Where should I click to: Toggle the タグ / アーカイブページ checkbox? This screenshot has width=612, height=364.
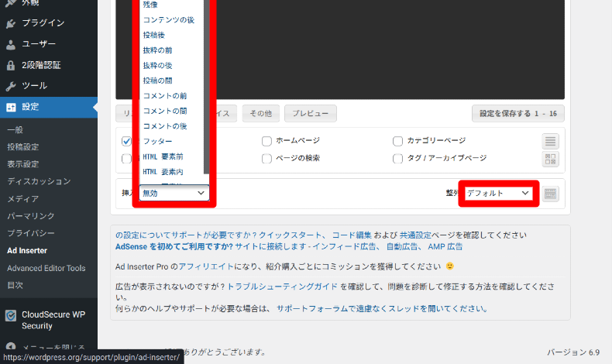tap(397, 159)
